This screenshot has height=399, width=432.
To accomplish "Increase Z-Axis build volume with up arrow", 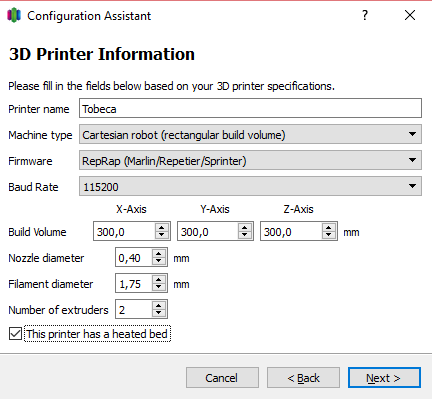I will (329, 228).
